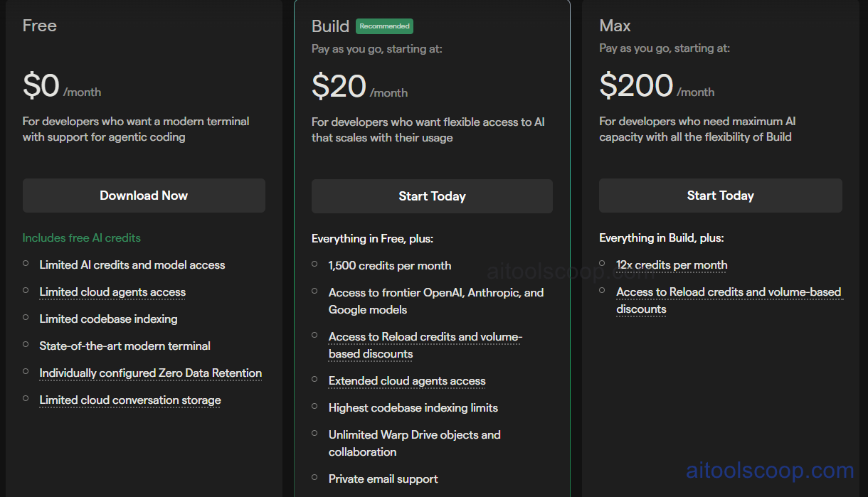Select 'State-of-the-art modern terminal' text
Screen dimensions: 868x497
pos(125,346)
